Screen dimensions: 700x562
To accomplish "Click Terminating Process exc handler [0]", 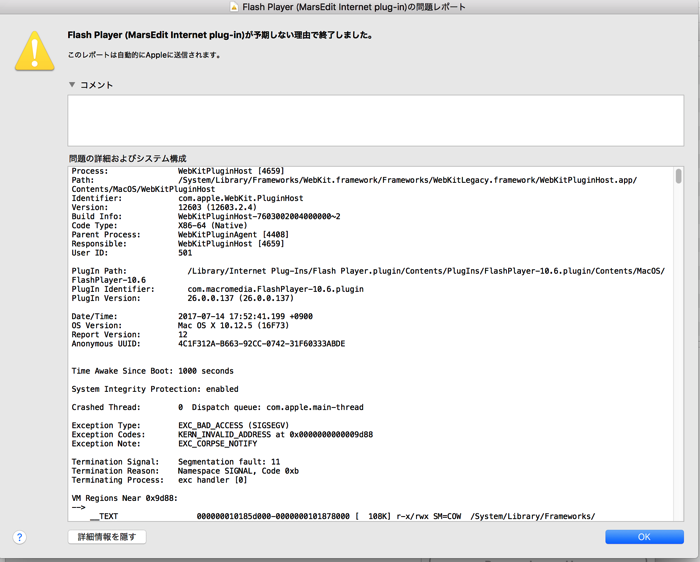I will tap(159, 480).
